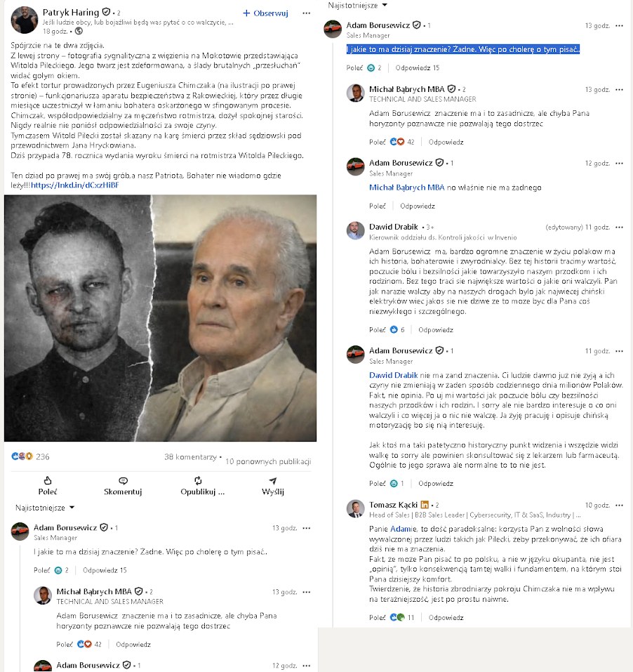Click the reaction icons next to the 236 count
Screen dimensions: 633x672
coord(22,456)
